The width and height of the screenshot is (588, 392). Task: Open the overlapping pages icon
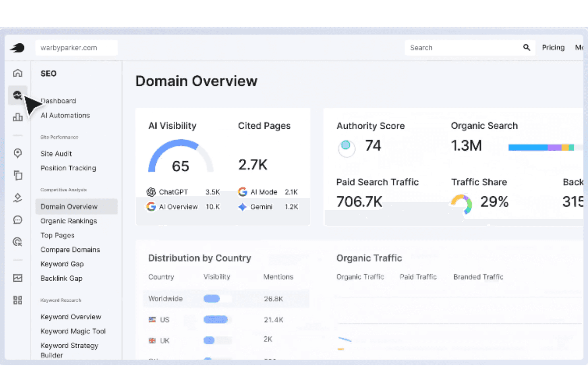coord(17,175)
